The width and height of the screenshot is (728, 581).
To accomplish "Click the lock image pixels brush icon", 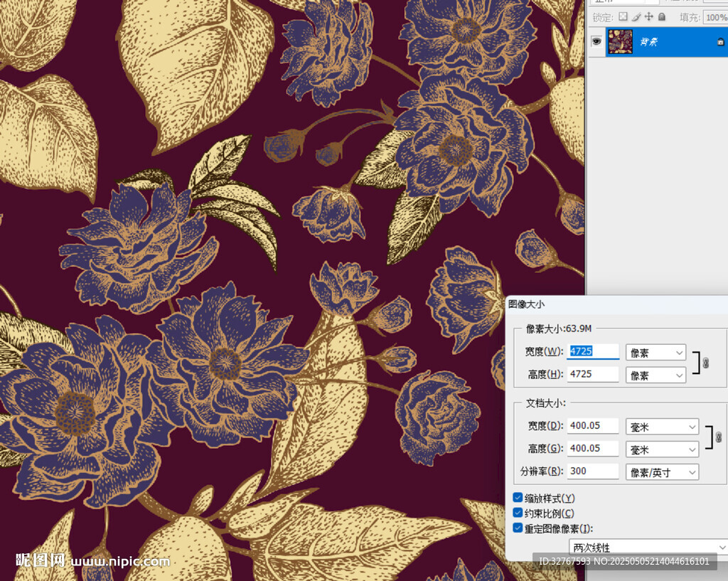I will pyautogui.click(x=636, y=16).
